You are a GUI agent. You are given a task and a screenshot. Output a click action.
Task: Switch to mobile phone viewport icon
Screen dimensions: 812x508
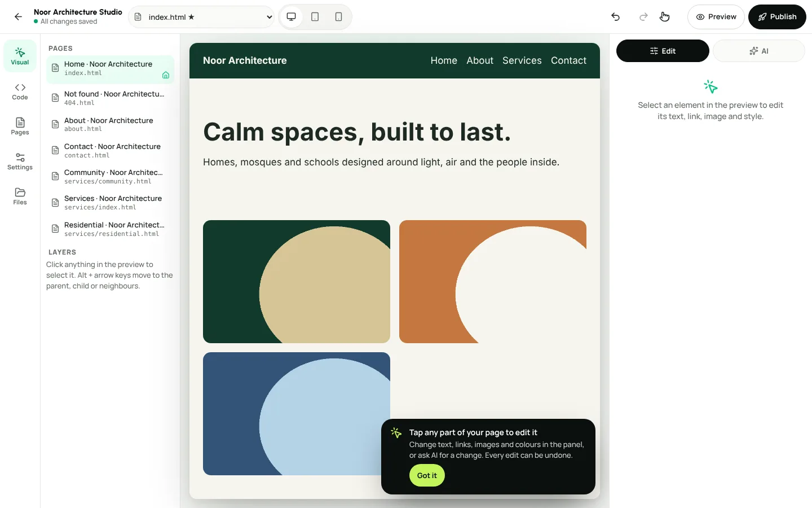pyautogui.click(x=339, y=17)
